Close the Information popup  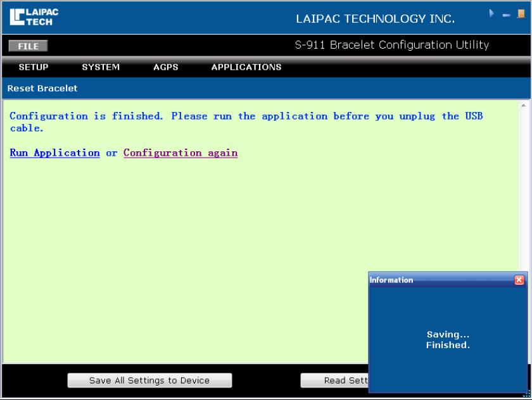tap(519, 280)
